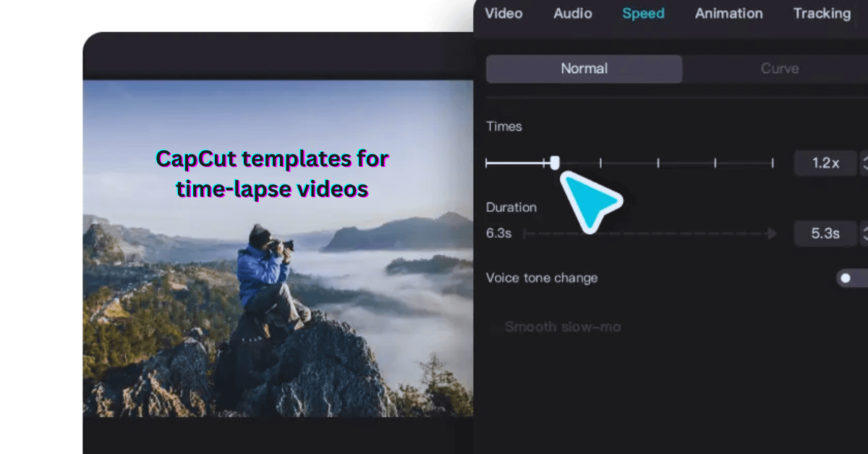868x454 pixels.
Task: Toggle the Voice tone change switch
Action: (852, 278)
